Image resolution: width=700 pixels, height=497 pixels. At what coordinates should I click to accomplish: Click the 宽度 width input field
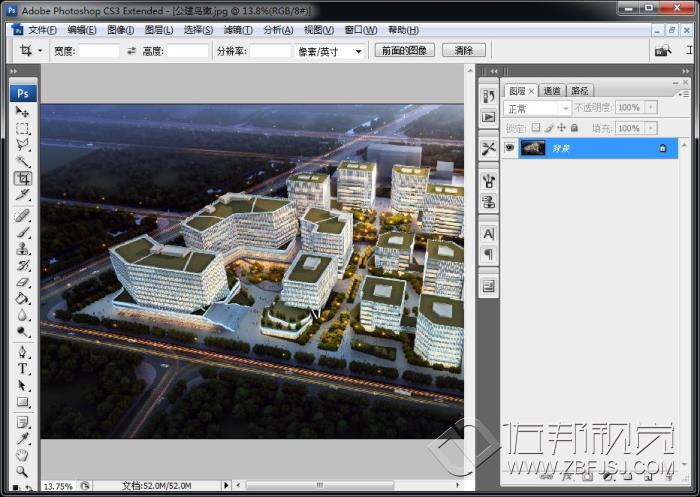(x=99, y=51)
